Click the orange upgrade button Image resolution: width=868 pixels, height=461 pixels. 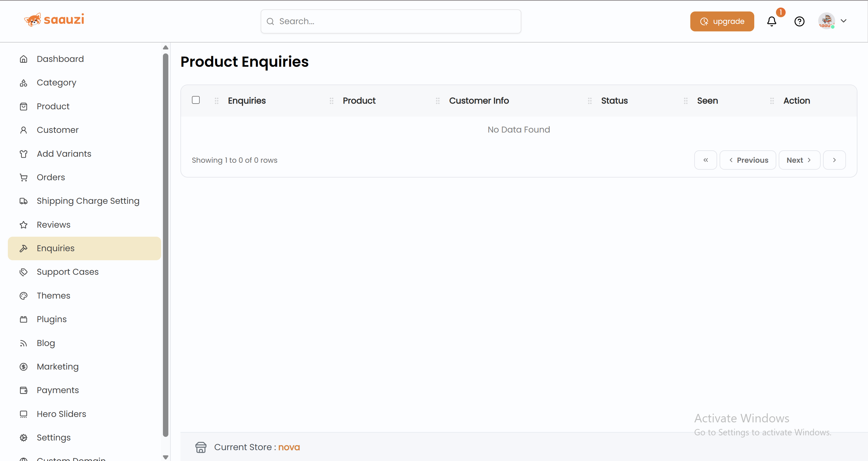pos(722,21)
